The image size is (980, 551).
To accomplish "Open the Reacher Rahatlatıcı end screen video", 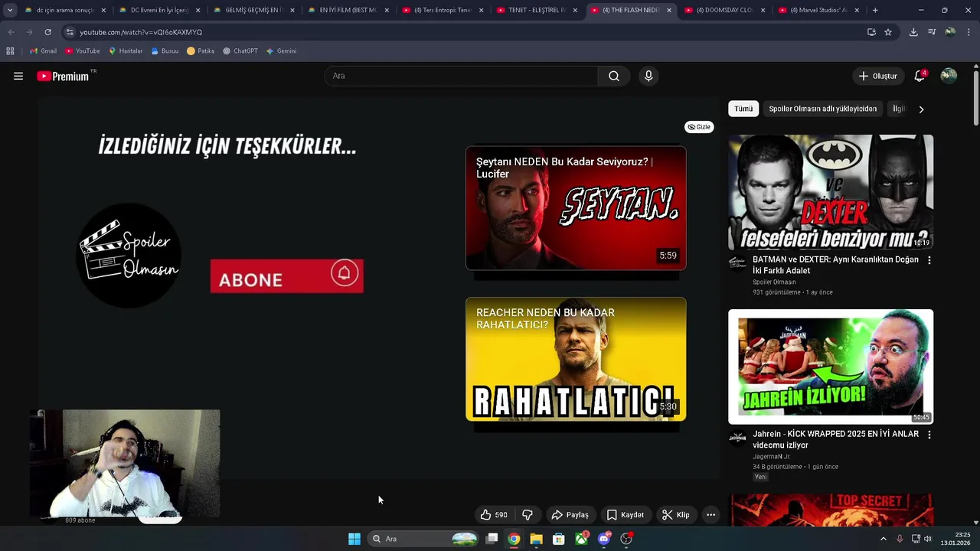I will pos(576,359).
